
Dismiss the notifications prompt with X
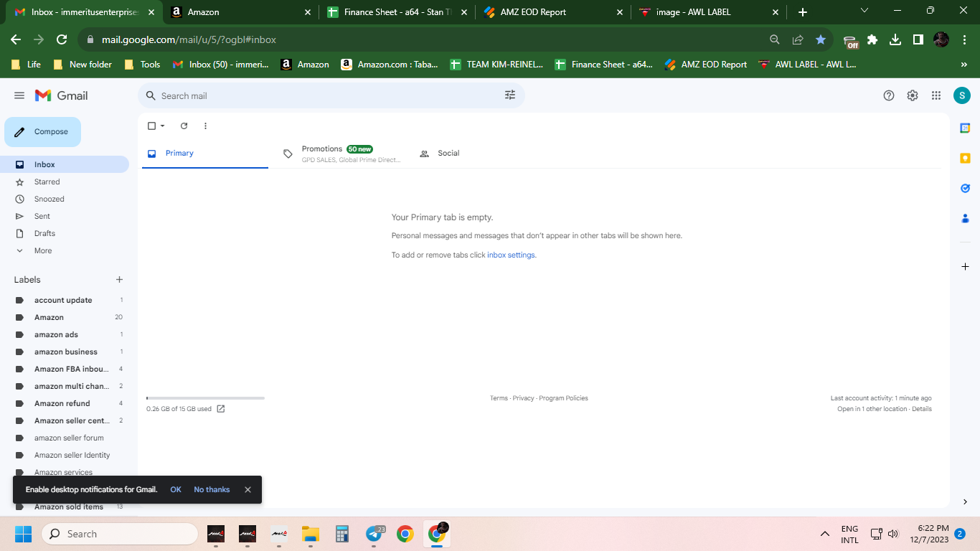248,489
